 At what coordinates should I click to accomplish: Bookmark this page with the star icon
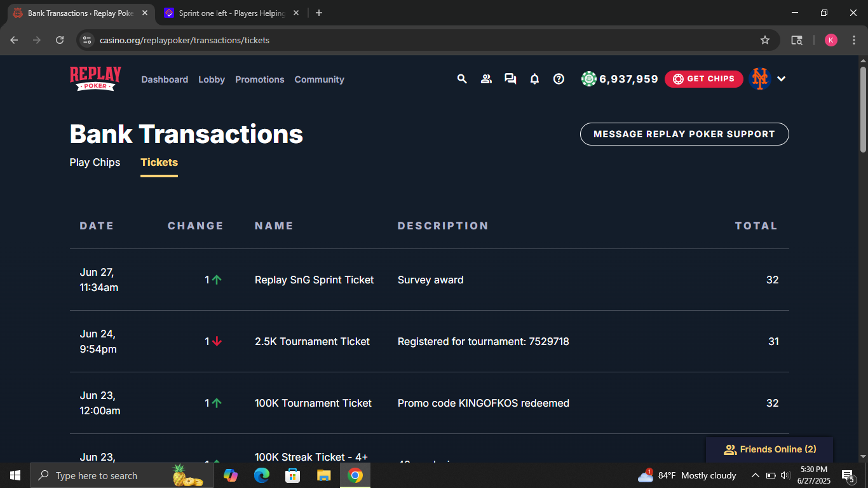point(765,40)
